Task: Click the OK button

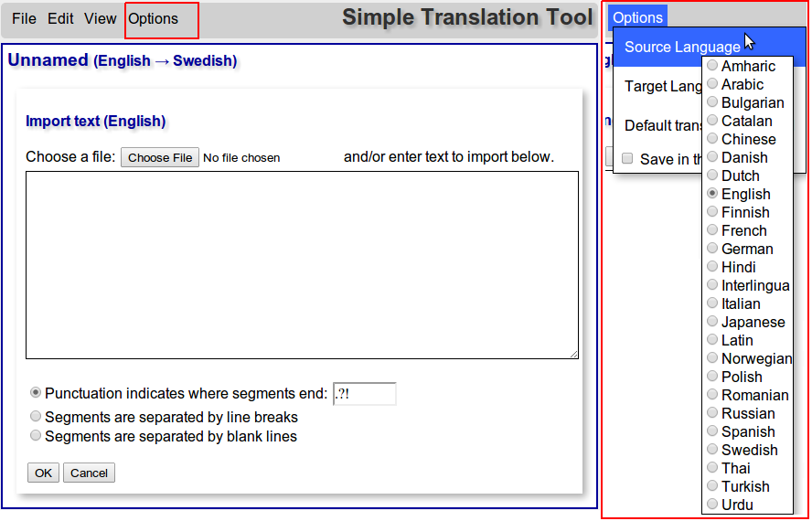Action: click(43, 473)
